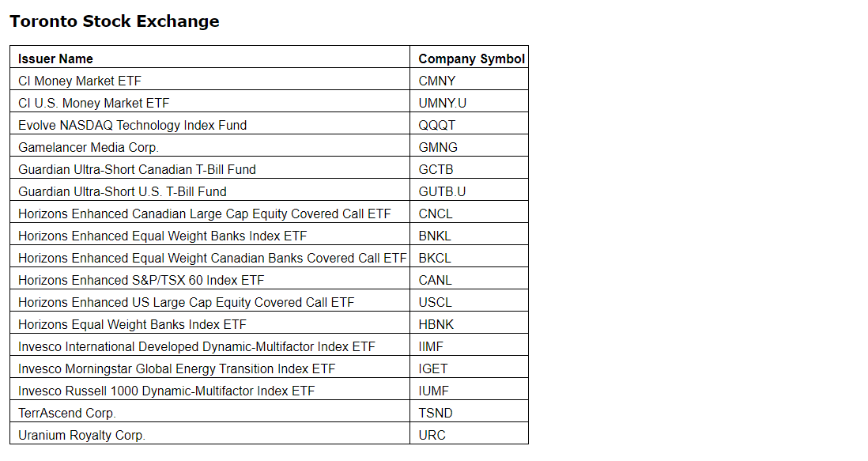Select Guardian Ultra-Short U.S. T-Bill Fund
Screen dimensions: 868x461
point(123,191)
